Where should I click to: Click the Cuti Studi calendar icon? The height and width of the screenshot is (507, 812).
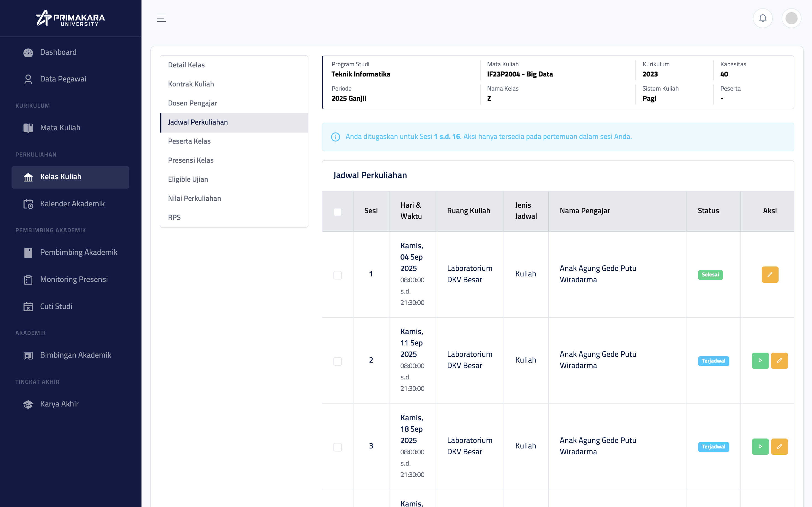click(x=28, y=307)
